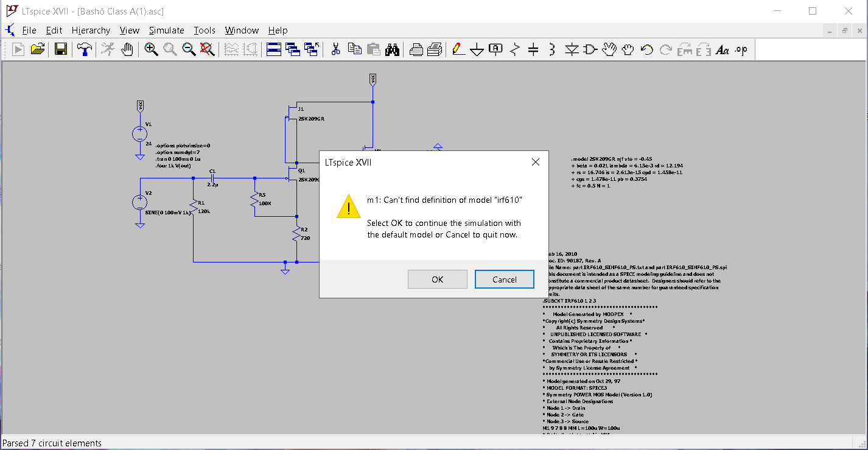Screen dimensions: 868x450
Task: Zoom out with the minus magnifier
Action: point(189,50)
